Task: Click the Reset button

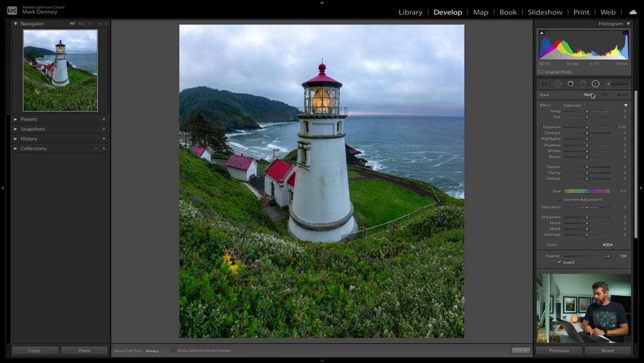Action: tap(608, 351)
